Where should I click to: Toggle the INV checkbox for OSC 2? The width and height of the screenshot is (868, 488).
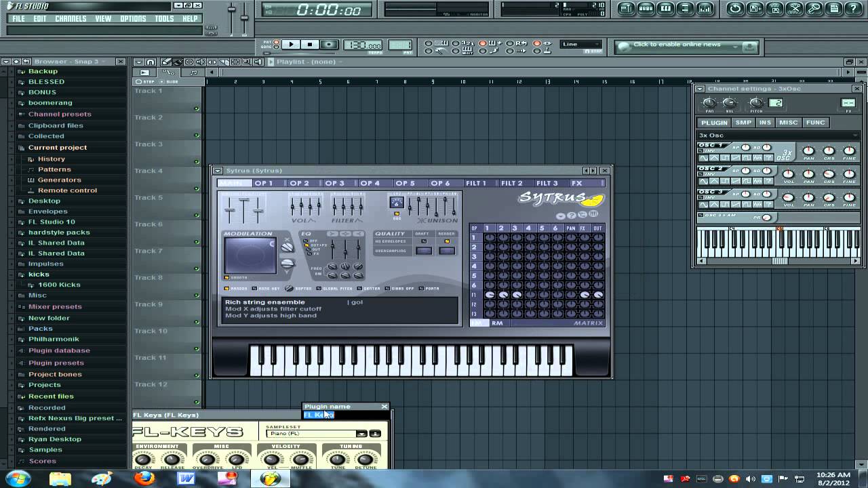701,174
